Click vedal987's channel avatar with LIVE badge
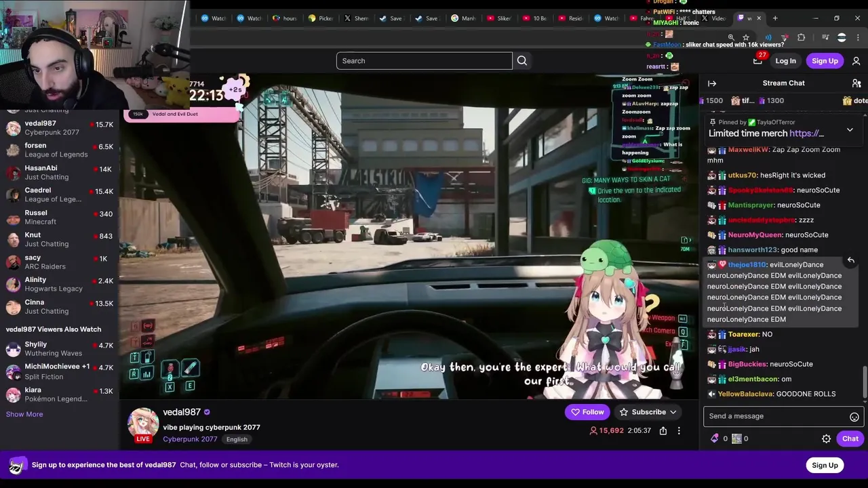868x488 pixels. tap(143, 425)
